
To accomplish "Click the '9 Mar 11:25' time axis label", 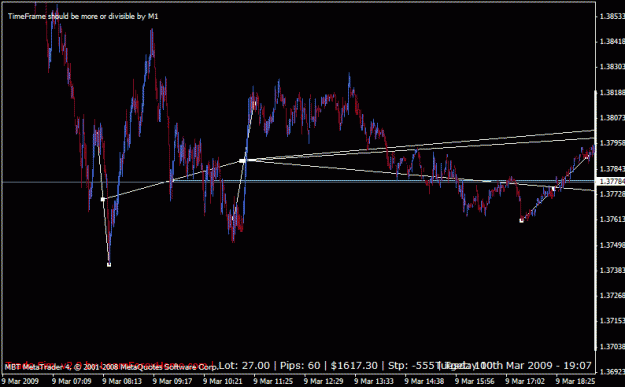I will click(273, 381).
